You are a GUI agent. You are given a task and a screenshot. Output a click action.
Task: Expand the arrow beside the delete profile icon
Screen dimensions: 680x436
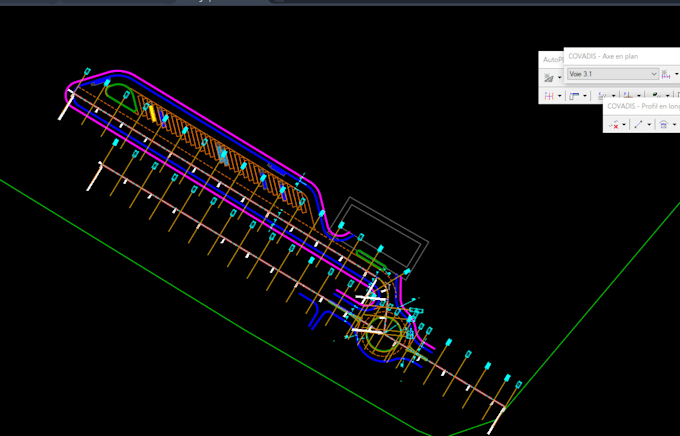tap(624, 125)
